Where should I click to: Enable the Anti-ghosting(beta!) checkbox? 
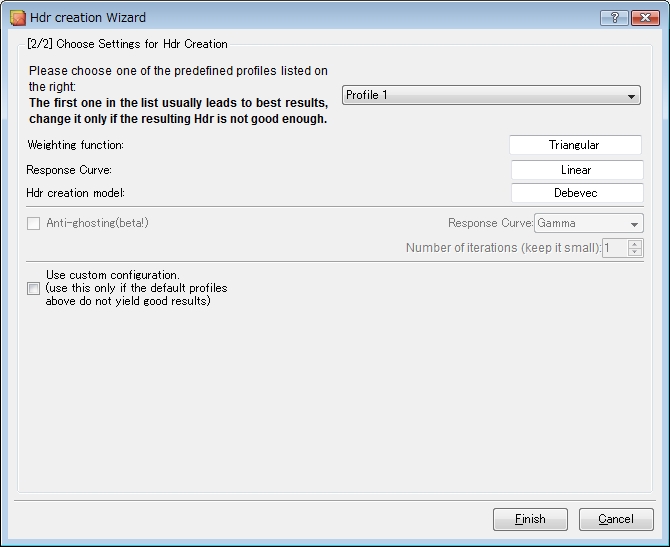[x=33, y=223]
